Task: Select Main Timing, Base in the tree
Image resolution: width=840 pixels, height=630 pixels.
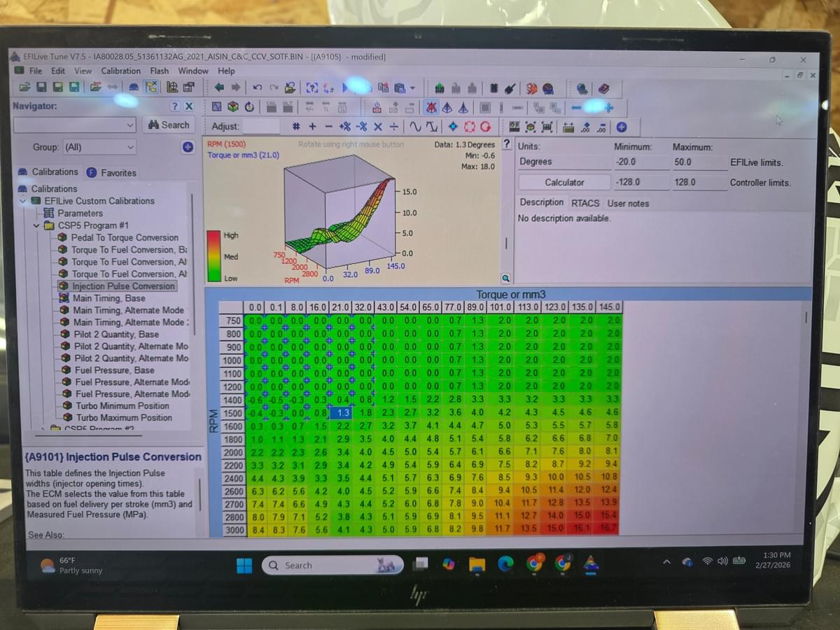Action: (x=108, y=298)
